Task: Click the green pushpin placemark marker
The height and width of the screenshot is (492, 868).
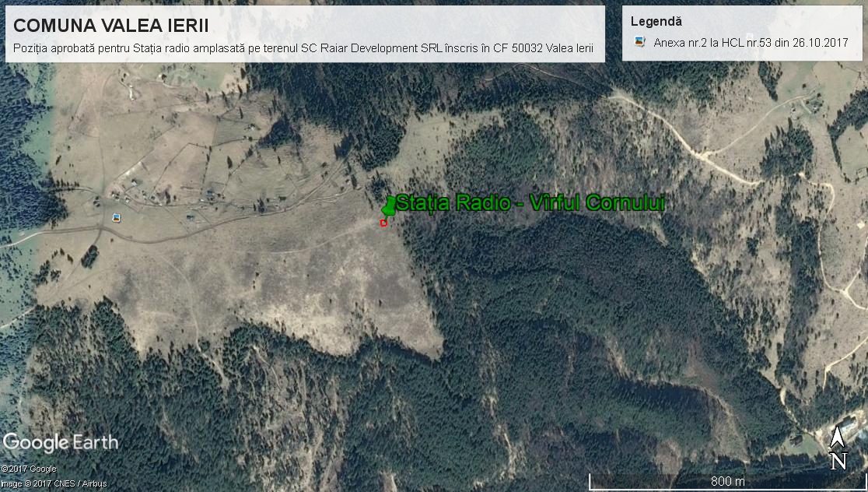Action: (389, 206)
